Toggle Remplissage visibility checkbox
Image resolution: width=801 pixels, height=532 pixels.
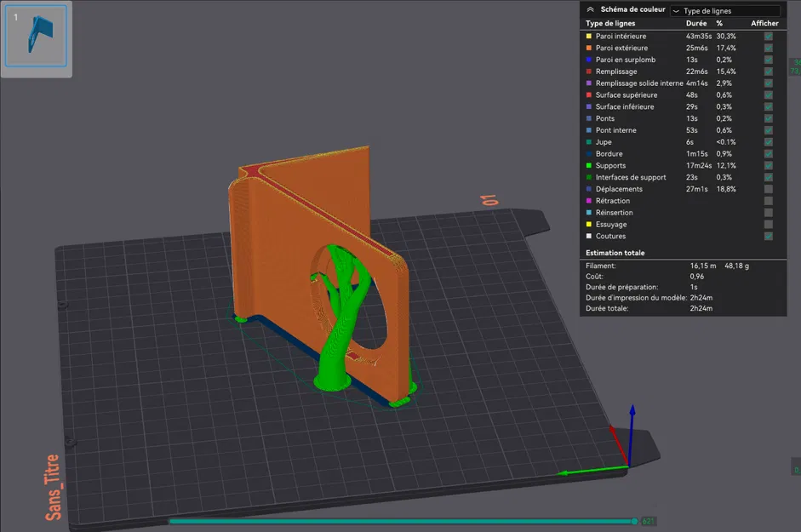click(x=769, y=72)
